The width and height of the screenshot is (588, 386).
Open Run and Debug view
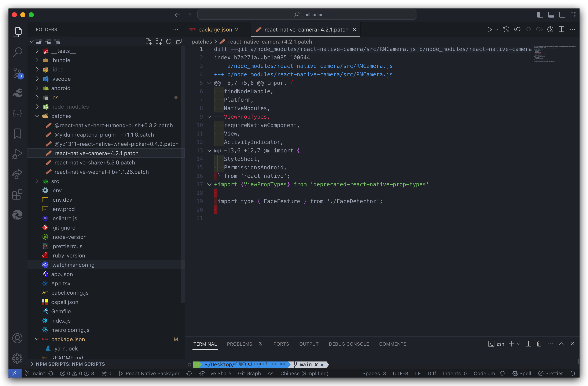[17, 154]
